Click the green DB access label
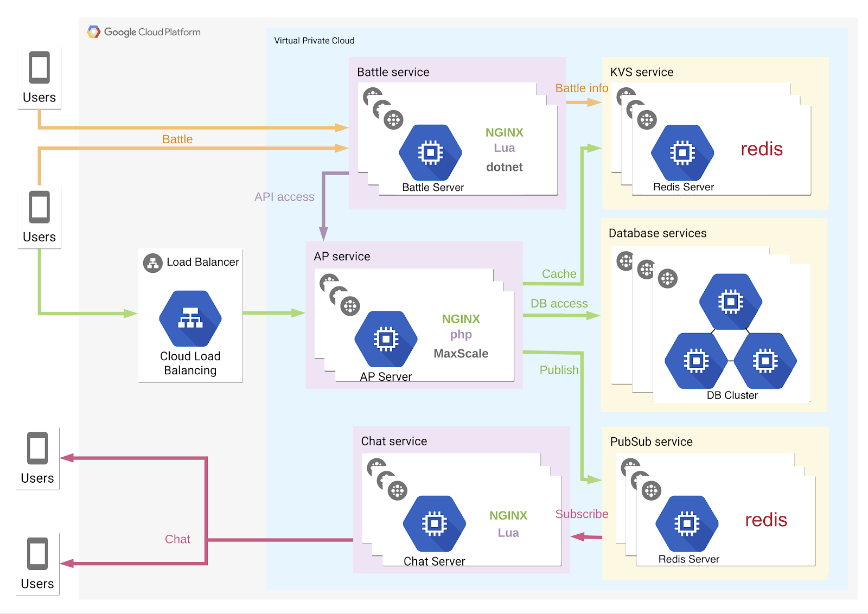This screenshot has height=614, width=868. [x=559, y=304]
